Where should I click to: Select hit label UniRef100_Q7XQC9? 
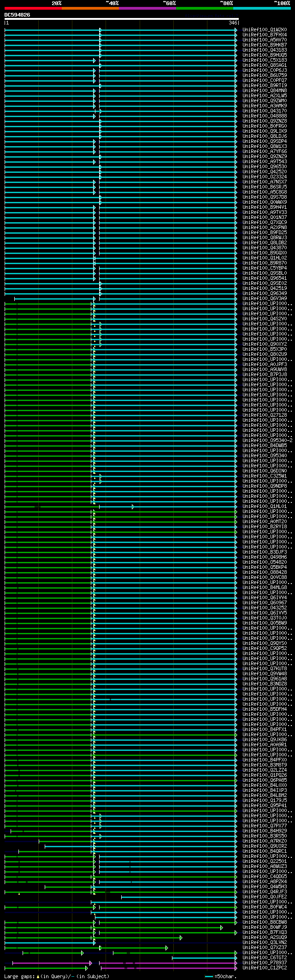click(265, 222)
